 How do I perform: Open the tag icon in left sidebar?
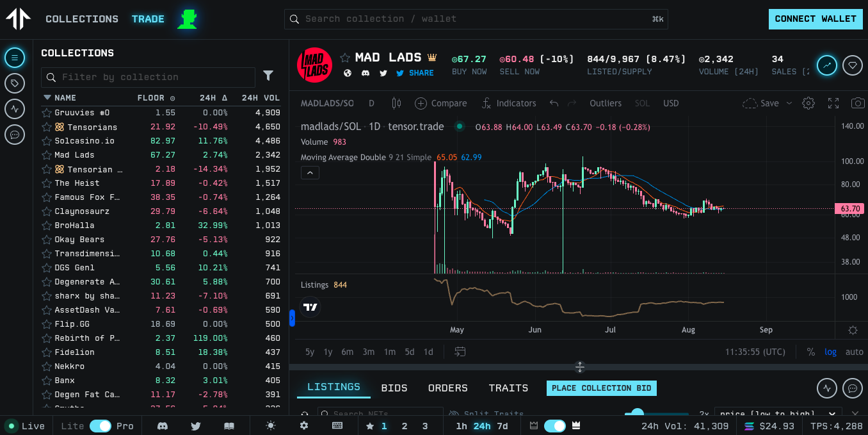click(14, 83)
